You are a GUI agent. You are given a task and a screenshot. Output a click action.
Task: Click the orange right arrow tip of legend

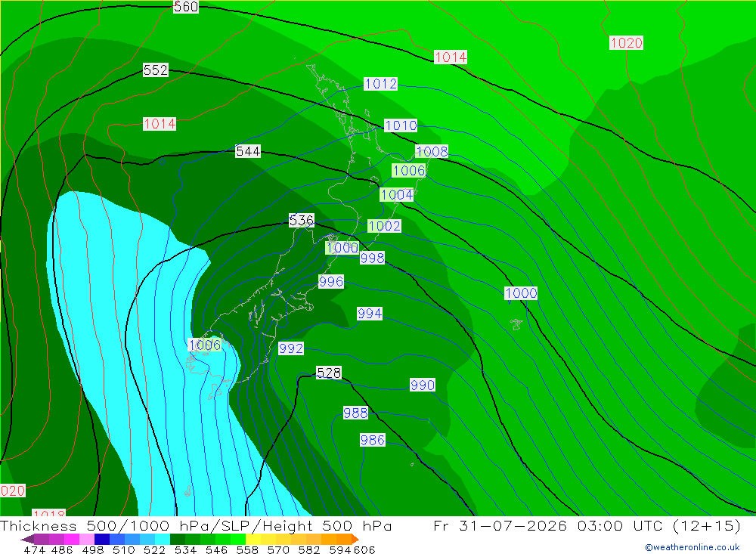[x=355, y=539]
